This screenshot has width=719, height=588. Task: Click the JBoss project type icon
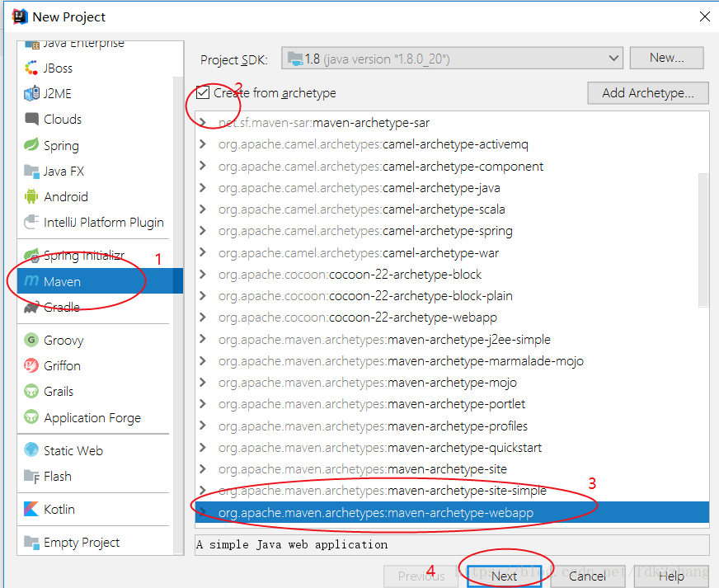point(31,68)
